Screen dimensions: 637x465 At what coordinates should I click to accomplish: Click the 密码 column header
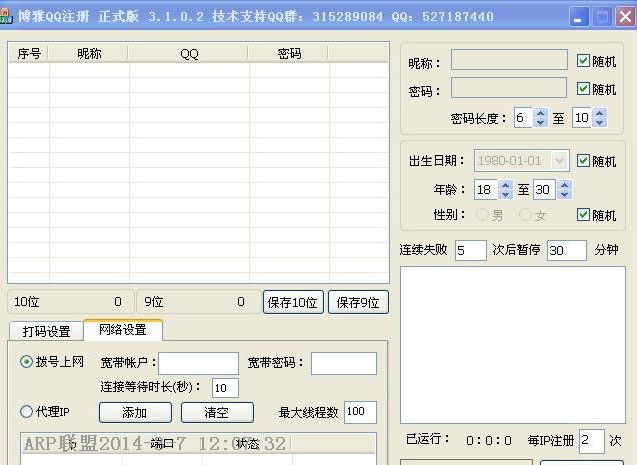(x=289, y=53)
